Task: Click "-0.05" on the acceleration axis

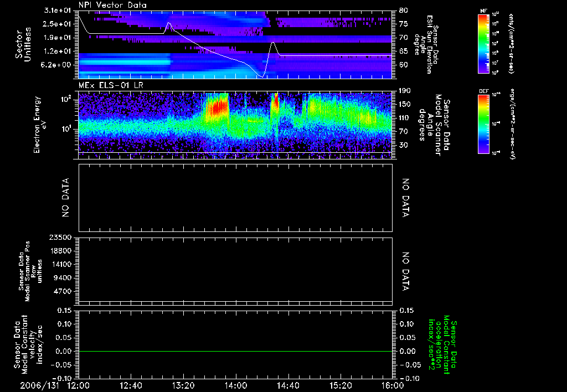Action: click(x=409, y=365)
